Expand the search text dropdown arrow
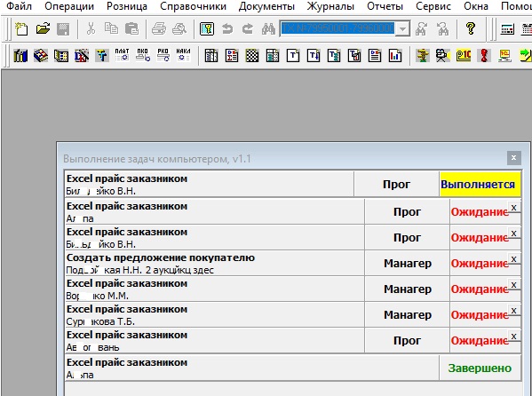Screen dimensions: 532x396 coord(402,28)
